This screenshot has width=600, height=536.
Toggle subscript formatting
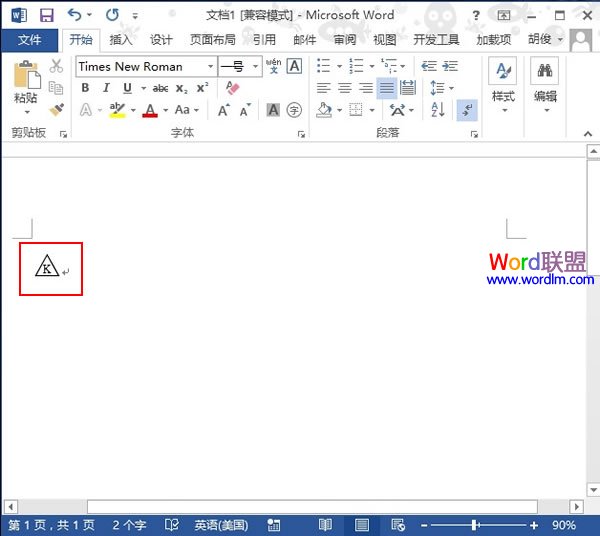(x=182, y=88)
